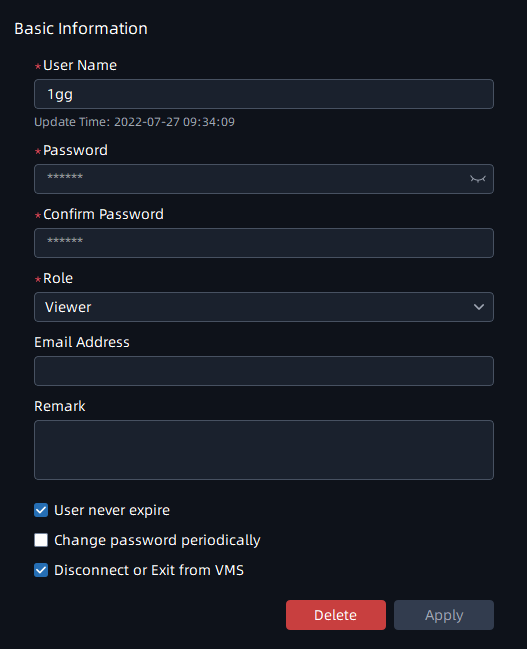Screen dimensions: 527x649
Task: Click the Email Address input field
Action: pyautogui.click(x=264, y=371)
